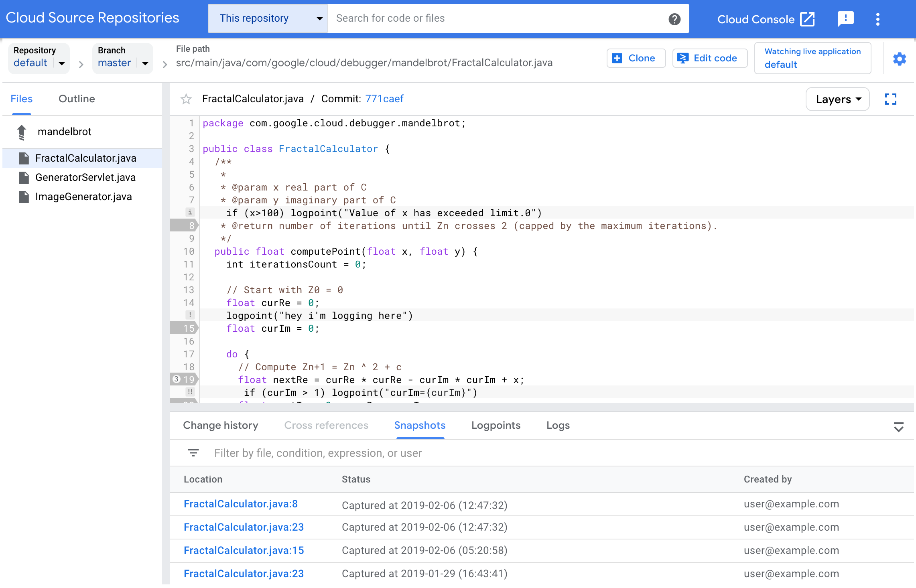The image size is (916, 588).
Task: Click the file path text
Action: pos(364,63)
